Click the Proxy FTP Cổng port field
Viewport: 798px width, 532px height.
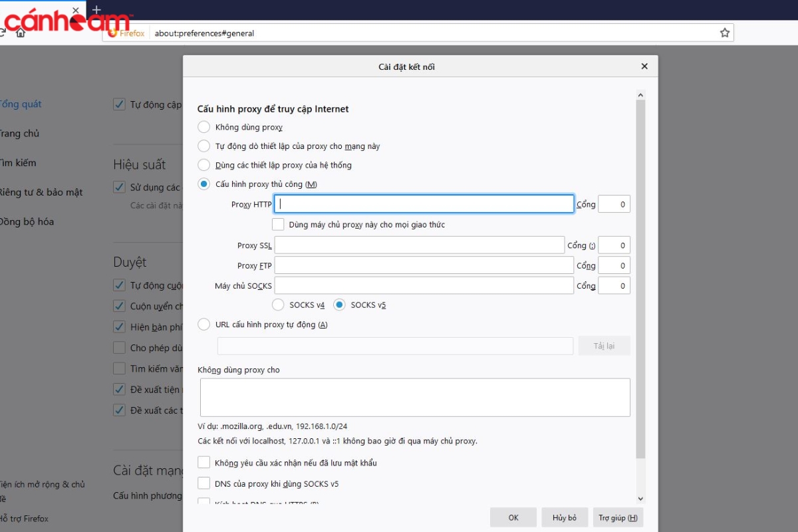click(x=614, y=265)
